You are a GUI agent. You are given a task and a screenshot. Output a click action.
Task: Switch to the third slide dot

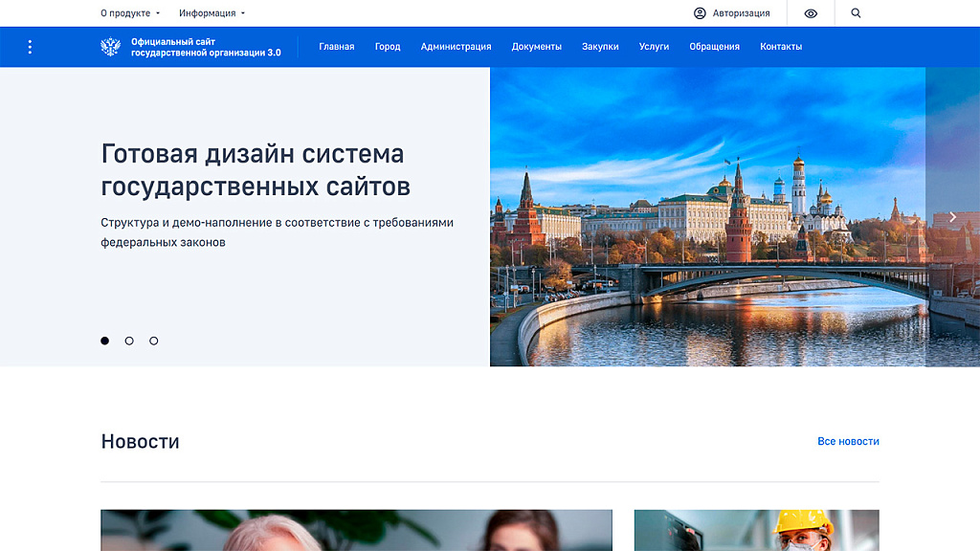pos(154,341)
